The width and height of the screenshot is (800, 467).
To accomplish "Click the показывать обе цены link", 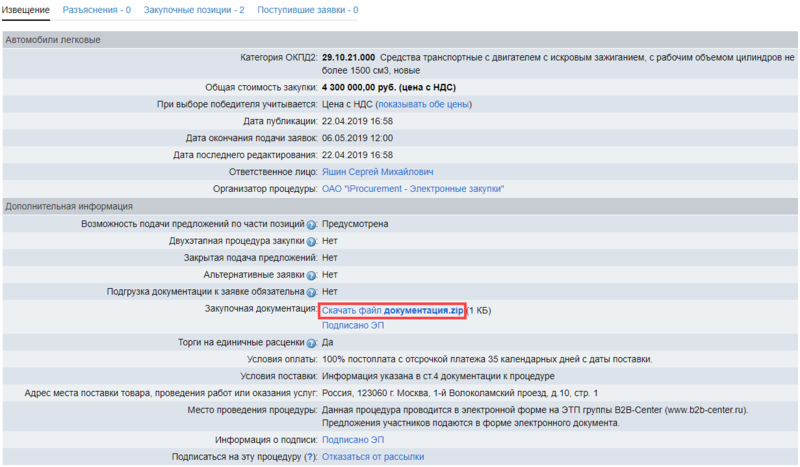I will pos(425,104).
